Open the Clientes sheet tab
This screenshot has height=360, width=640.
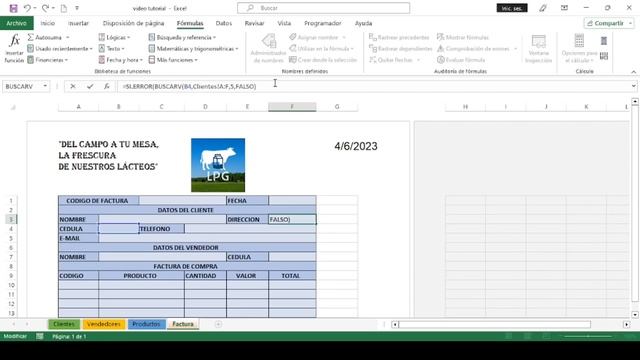click(64, 324)
